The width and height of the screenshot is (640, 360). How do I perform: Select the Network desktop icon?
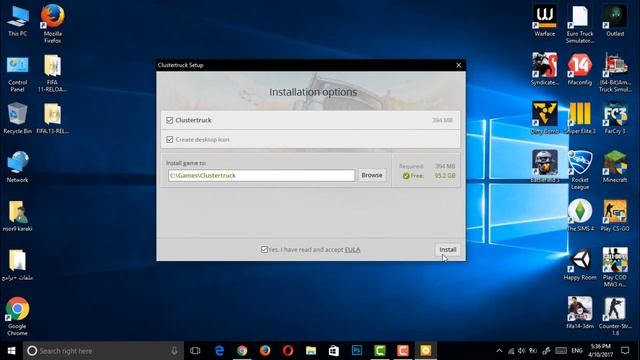point(17,167)
